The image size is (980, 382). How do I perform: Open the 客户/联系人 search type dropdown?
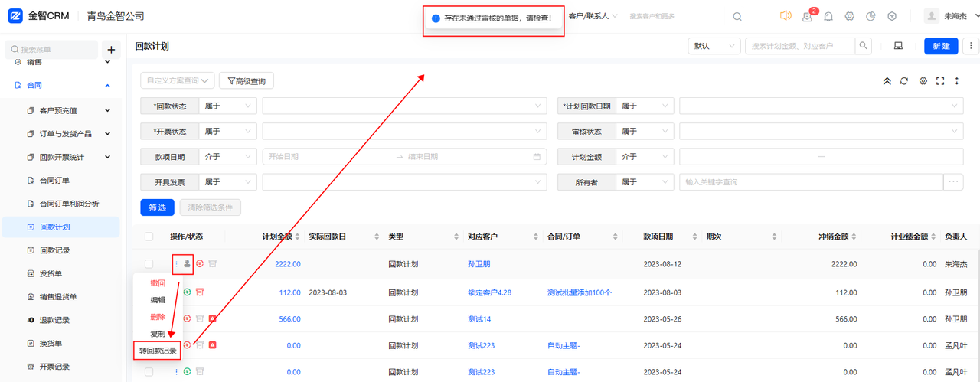tap(593, 16)
